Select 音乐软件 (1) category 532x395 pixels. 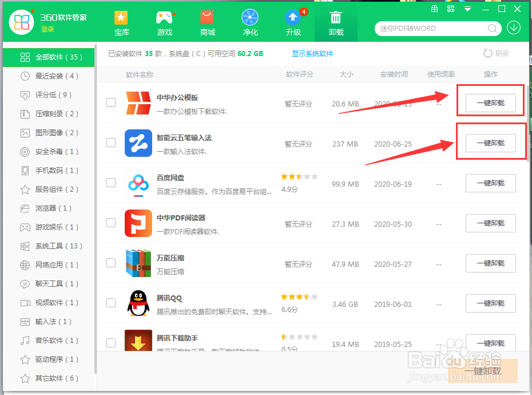49,340
